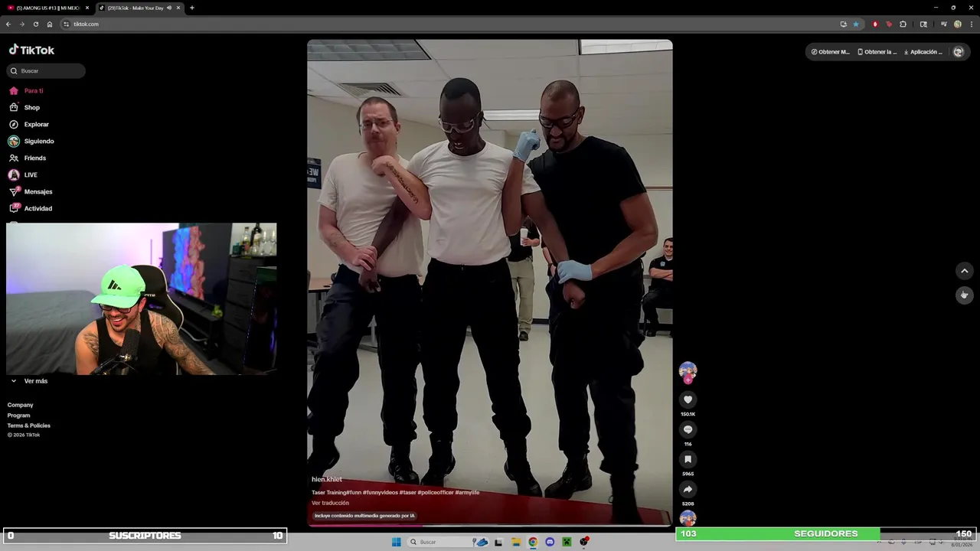980x551 pixels.
Task: Open the Siguiendo feed
Action: (31, 141)
